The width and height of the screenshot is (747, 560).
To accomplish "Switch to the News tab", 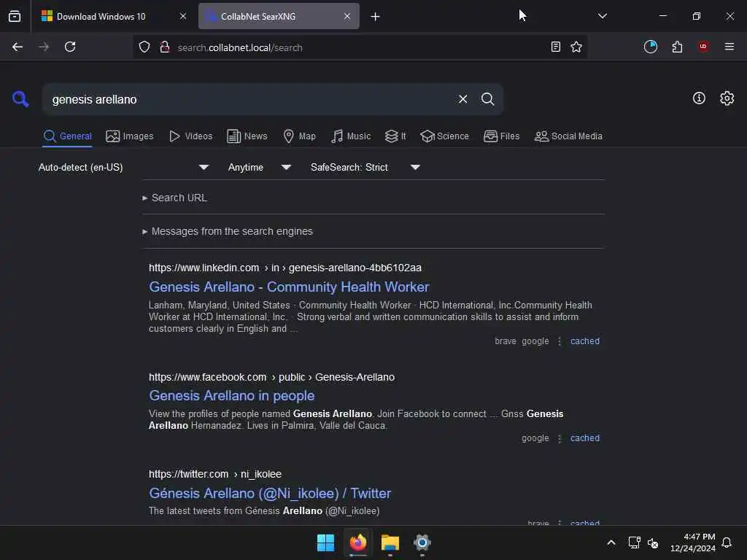I will coord(247,136).
